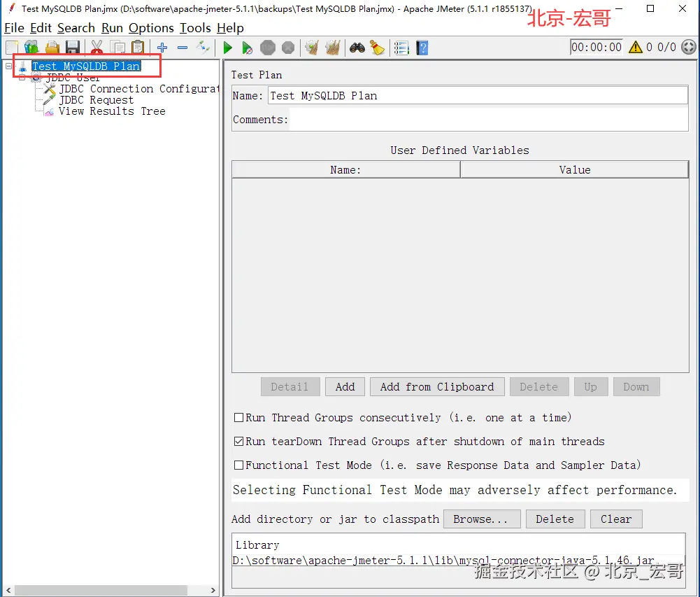This screenshot has width=700, height=597.
Task: Click the Test Plan Name input field
Action: point(478,96)
